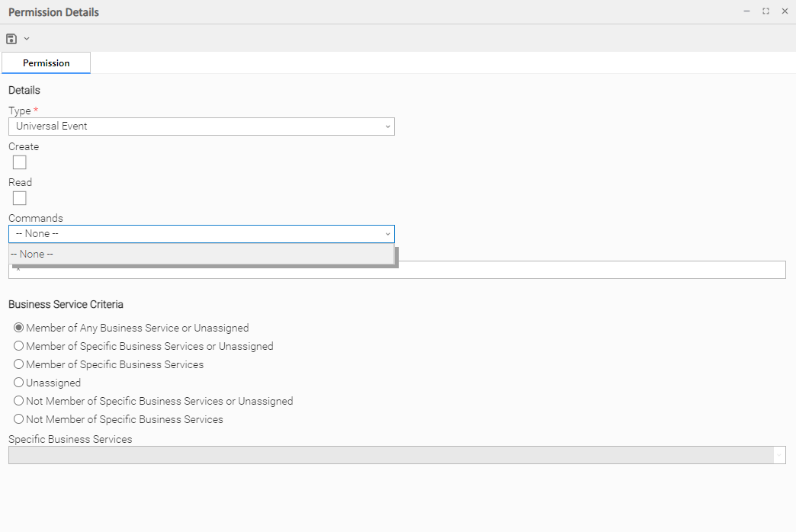Pick the Unassigned radio button
Screen dimensions: 796x532
(19, 383)
